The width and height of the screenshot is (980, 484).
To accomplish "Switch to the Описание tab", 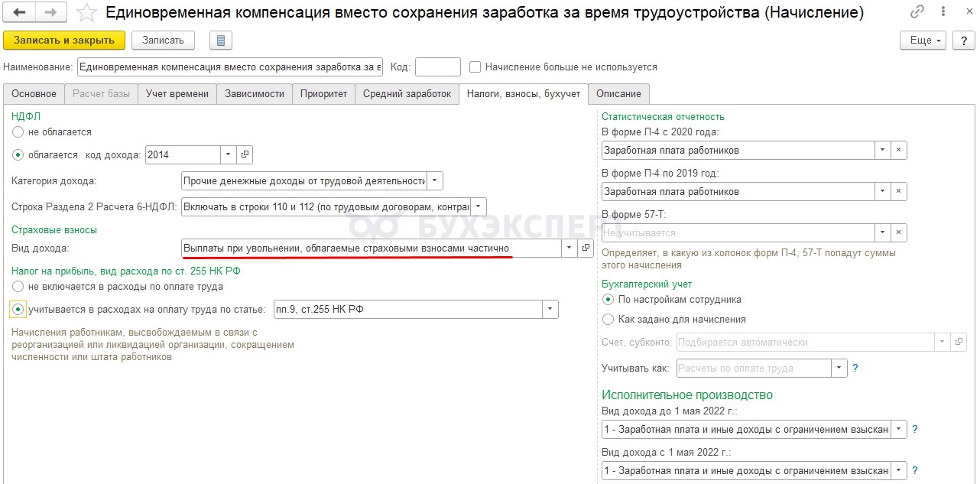I will pyautogui.click(x=619, y=94).
